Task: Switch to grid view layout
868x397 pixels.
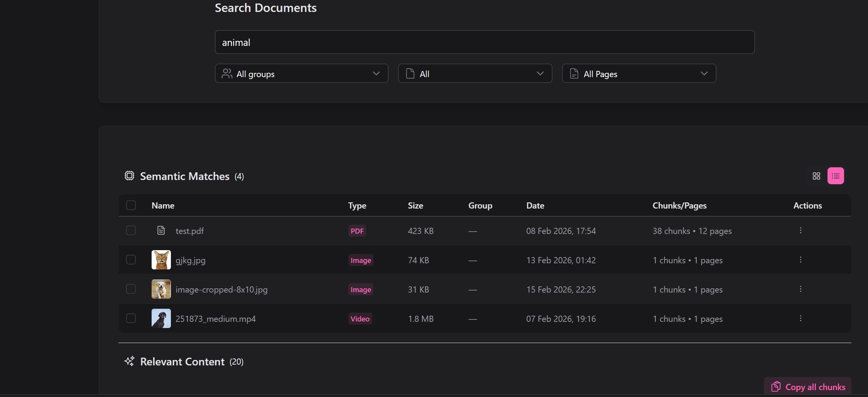Action: [816, 176]
